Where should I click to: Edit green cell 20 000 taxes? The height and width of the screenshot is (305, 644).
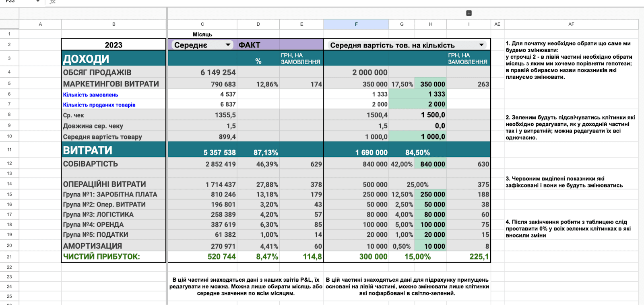[431, 235]
